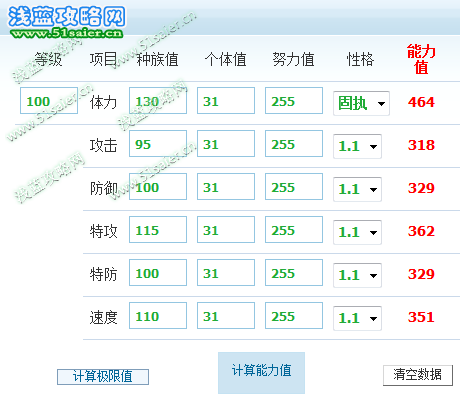Click the 个体值 column header
The height and width of the screenshot is (399, 460).
pyautogui.click(x=225, y=60)
